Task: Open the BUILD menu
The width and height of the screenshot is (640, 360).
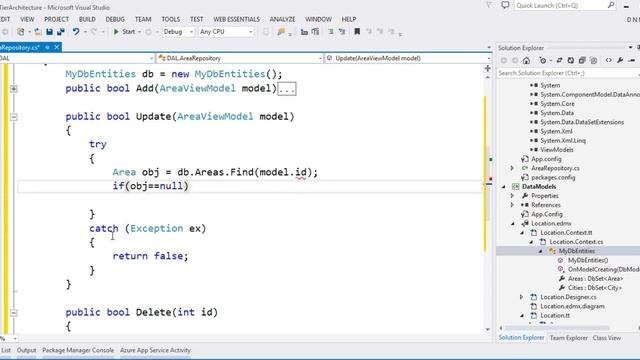Action: click(87, 19)
